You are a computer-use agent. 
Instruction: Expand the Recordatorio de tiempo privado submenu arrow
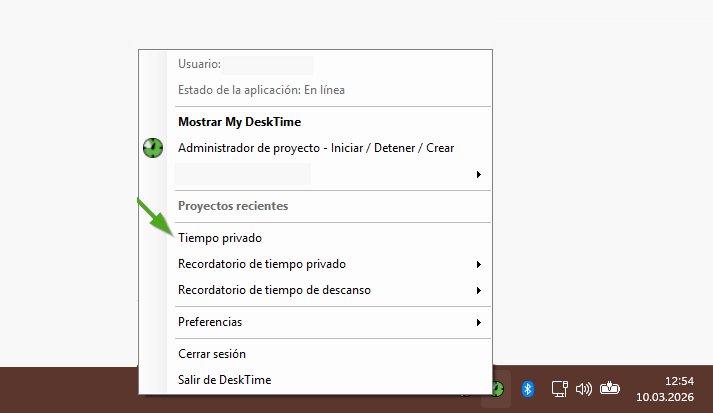tap(479, 265)
